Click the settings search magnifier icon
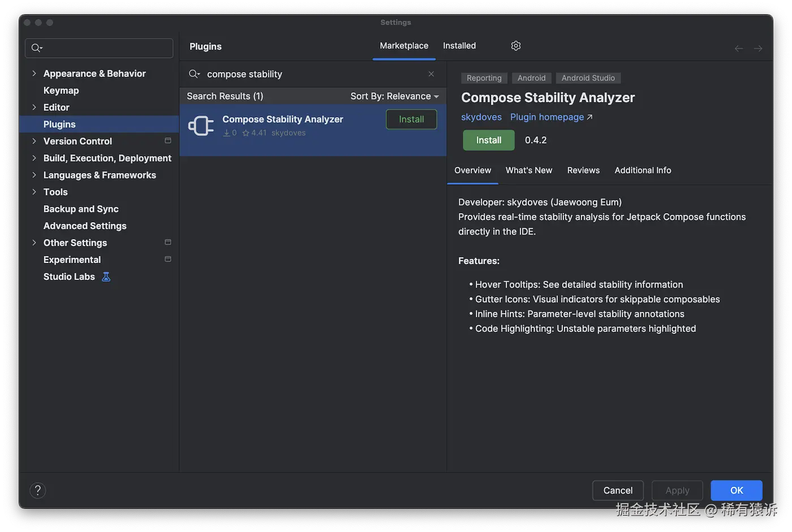The width and height of the screenshot is (792, 532). (37, 48)
